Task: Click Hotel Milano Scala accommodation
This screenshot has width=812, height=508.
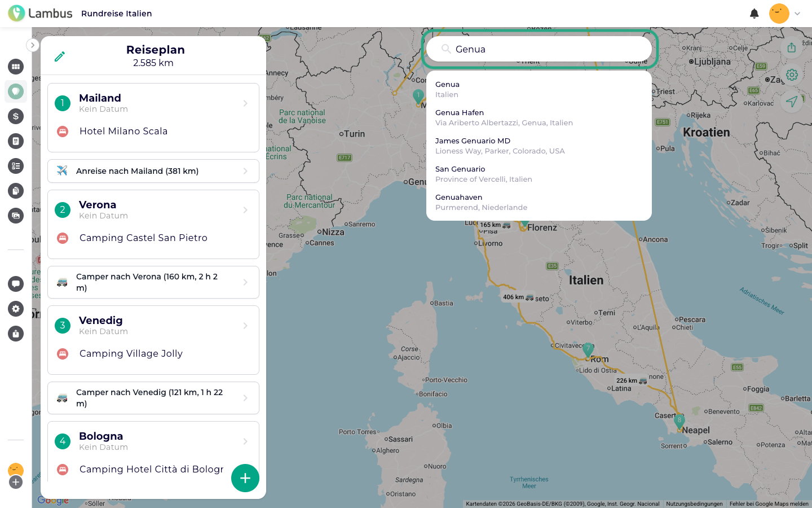Action: click(123, 131)
